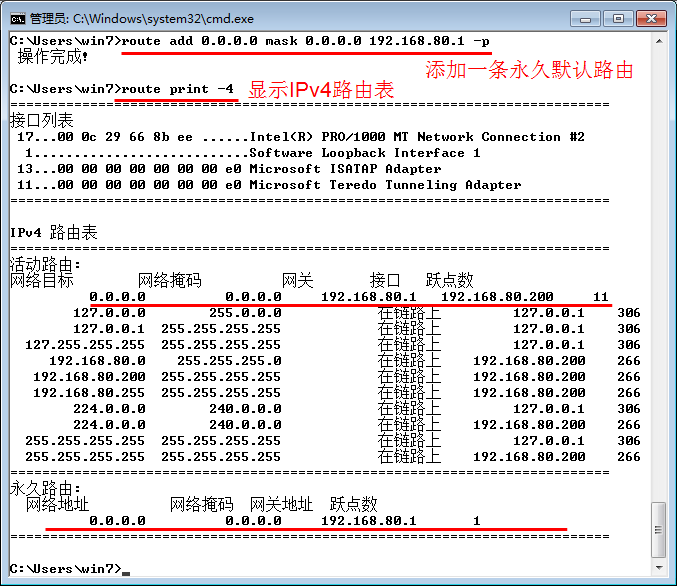Click the 'IPv4 路由表' heading
This screenshot has width=677, height=586.
(x=54, y=233)
